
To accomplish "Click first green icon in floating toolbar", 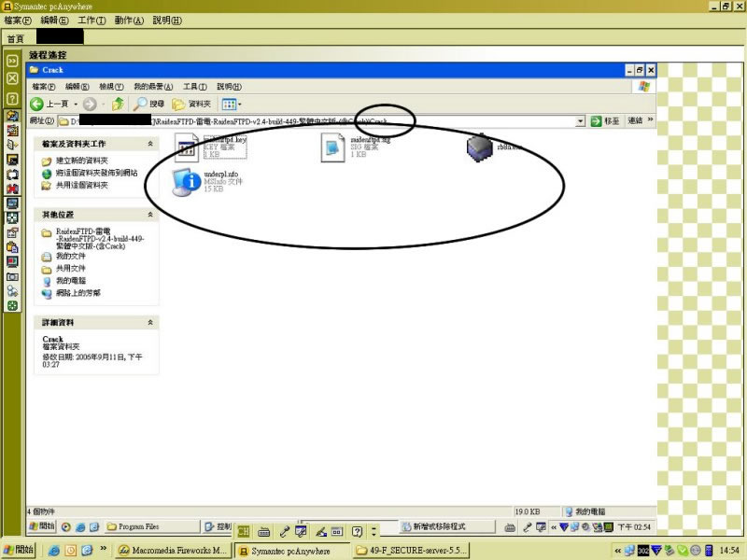I will [244, 531].
